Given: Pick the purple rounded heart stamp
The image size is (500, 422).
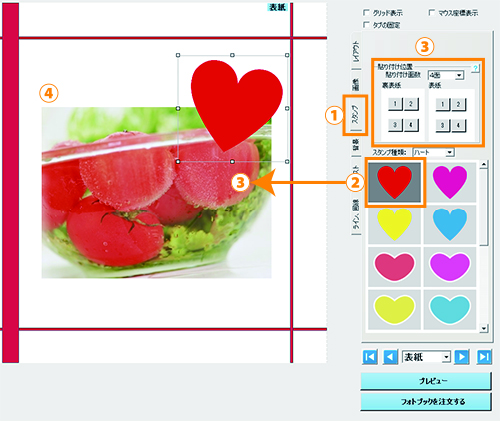Looking at the screenshot, I should click(450, 267).
